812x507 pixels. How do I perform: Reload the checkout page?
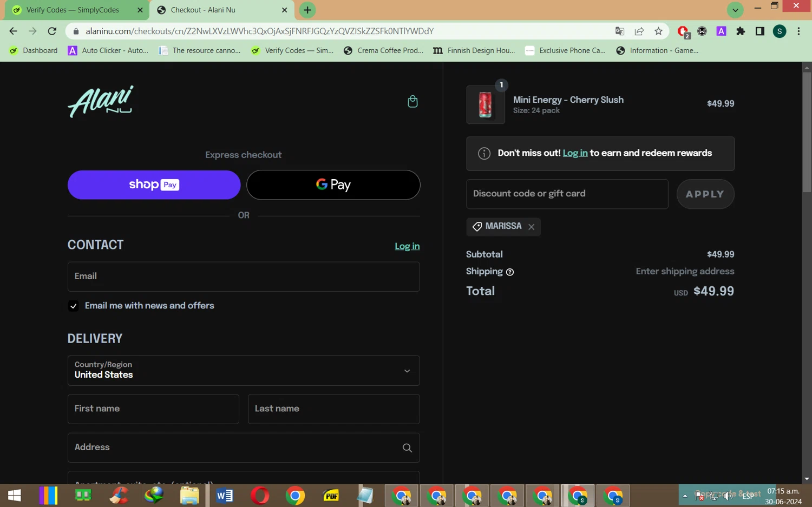coord(52,31)
